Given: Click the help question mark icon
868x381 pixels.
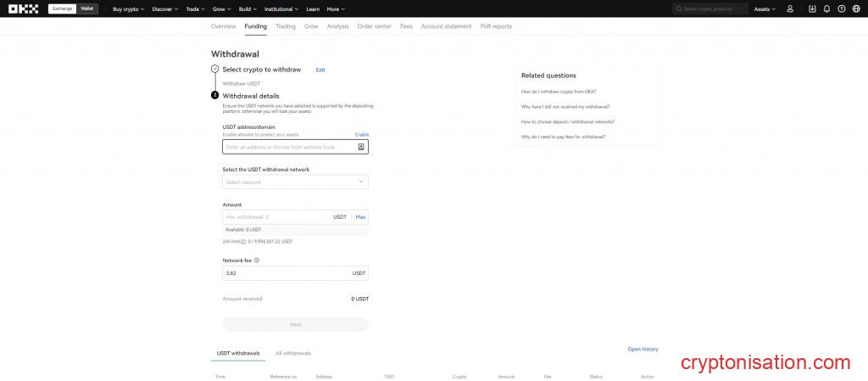Looking at the screenshot, I should pyautogui.click(x=841, y=8).
